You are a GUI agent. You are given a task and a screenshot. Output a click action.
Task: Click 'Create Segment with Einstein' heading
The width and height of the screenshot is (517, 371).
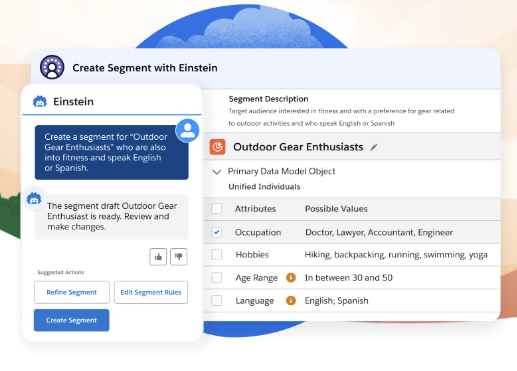145,68
